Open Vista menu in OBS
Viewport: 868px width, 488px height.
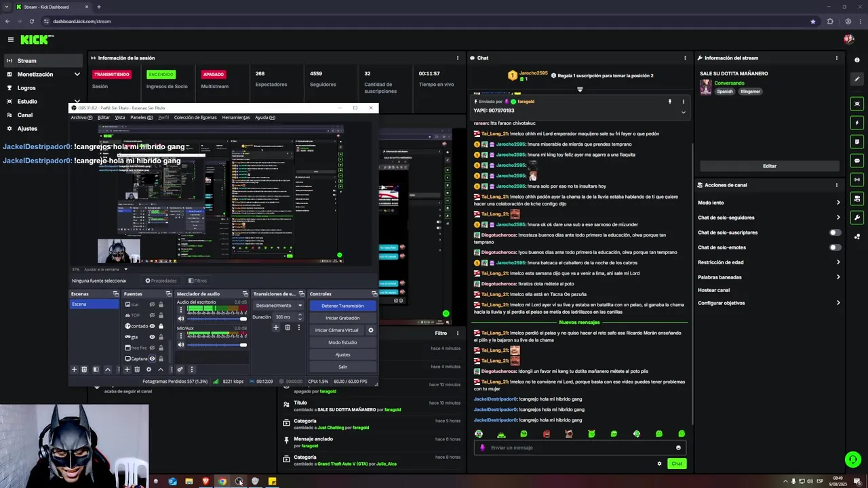coord(120,117)
